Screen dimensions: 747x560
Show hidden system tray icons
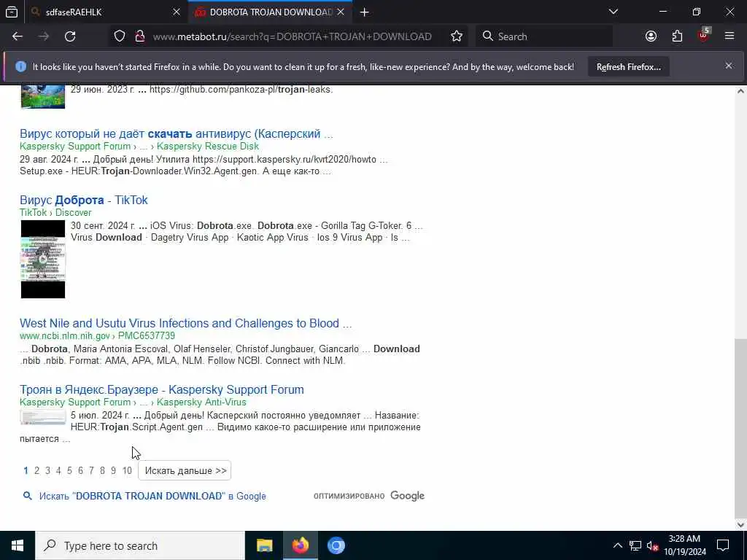(x=617, y=545)
